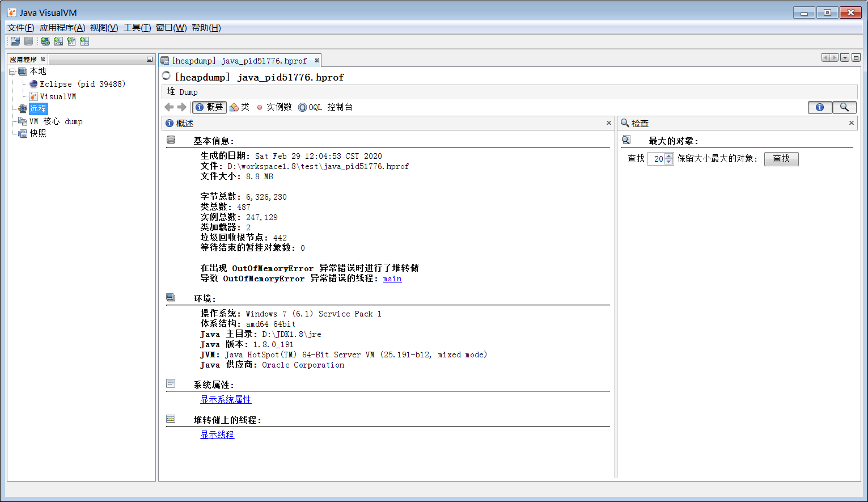868x502 pixels.
Task: Click the Eclipse icon in the applications tree
Action: click(33, 84)
